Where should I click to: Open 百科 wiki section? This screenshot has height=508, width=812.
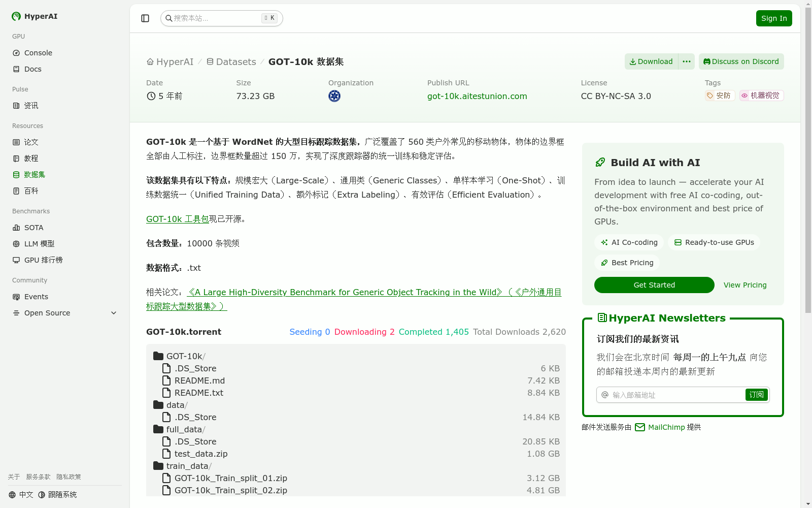[65, 191]
